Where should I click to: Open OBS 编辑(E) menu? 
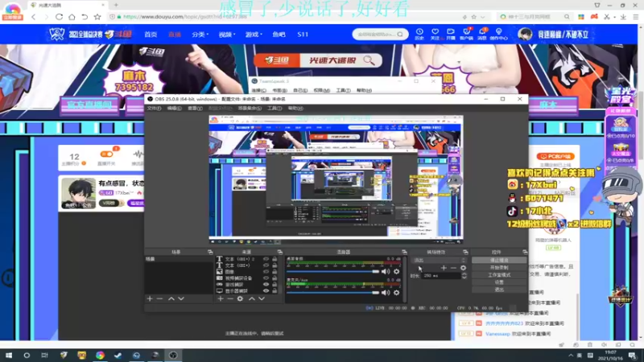[174, 109]
